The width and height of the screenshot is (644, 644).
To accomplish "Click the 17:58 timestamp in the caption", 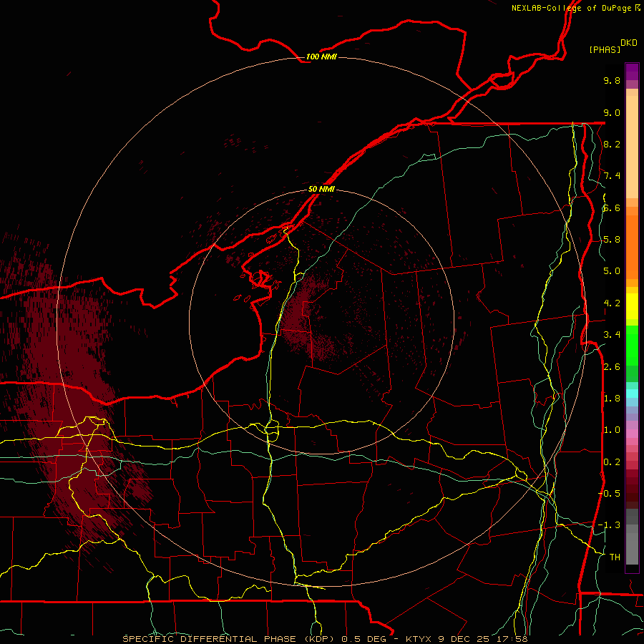I will click(512, 639).
